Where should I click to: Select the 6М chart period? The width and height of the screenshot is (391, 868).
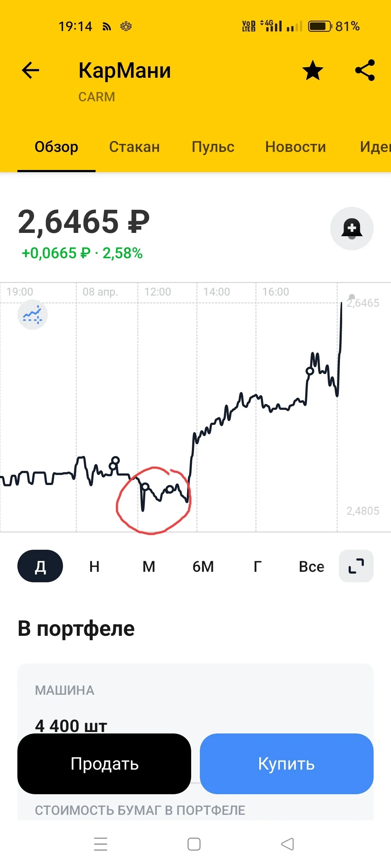coord(203,566)
